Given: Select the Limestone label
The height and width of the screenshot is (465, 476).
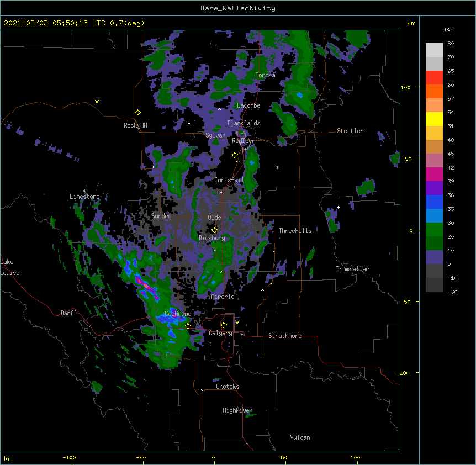Looking at the screenshot, I should pyautogui.click(x=84, y=197).
